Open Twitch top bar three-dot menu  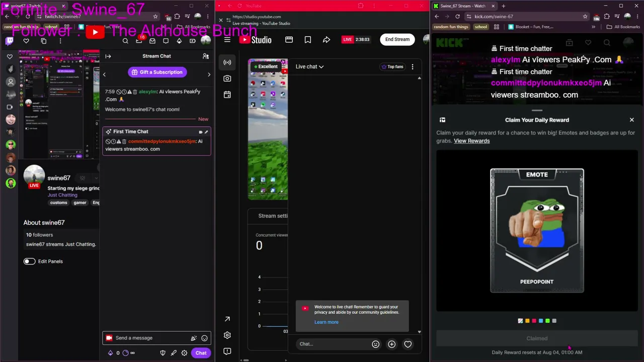pos(60,41)
